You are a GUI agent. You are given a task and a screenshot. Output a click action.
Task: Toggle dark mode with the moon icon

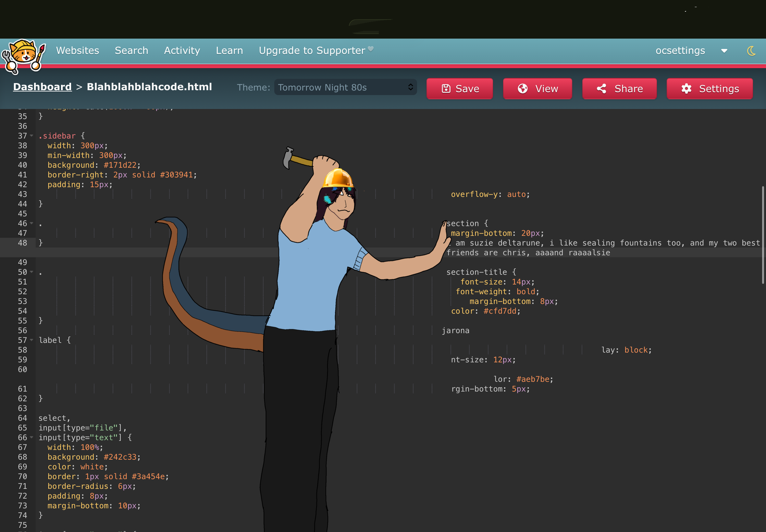[751, 51]
